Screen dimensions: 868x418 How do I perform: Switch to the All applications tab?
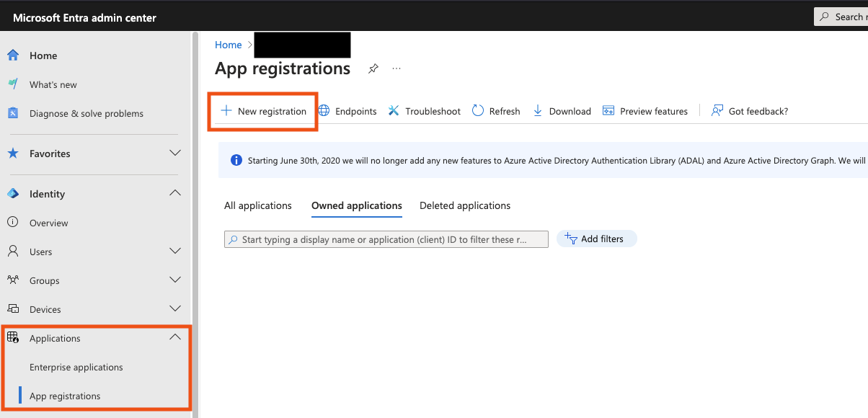pyautogui.click(x=257, y=205)
